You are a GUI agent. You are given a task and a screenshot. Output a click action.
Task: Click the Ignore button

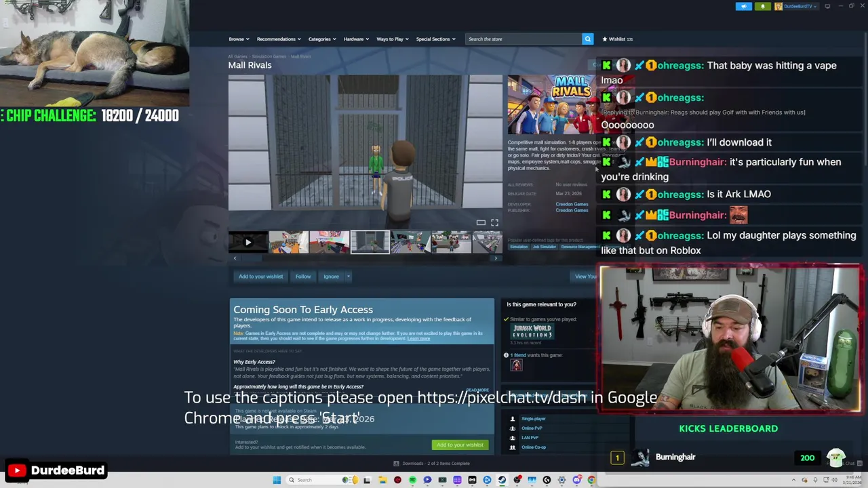(331, 276)
